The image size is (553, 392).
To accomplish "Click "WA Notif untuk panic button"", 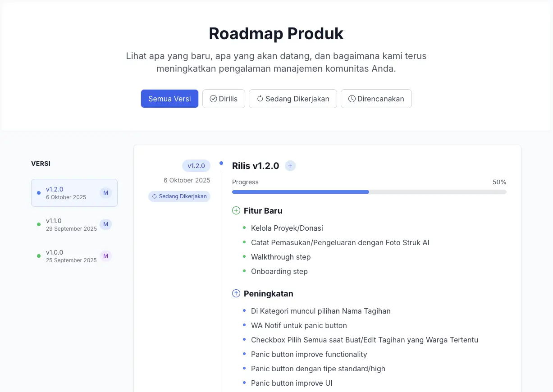I will point(299,325).
